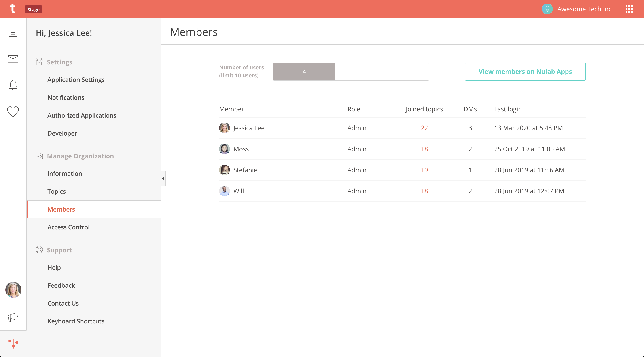Open direct messages envelope icon

pos(13,59)
